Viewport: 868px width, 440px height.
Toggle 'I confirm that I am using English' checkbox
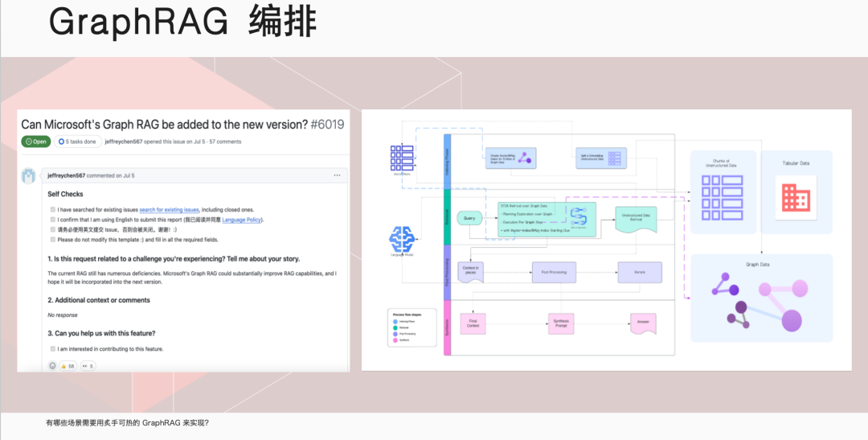(x=52, y=220)
